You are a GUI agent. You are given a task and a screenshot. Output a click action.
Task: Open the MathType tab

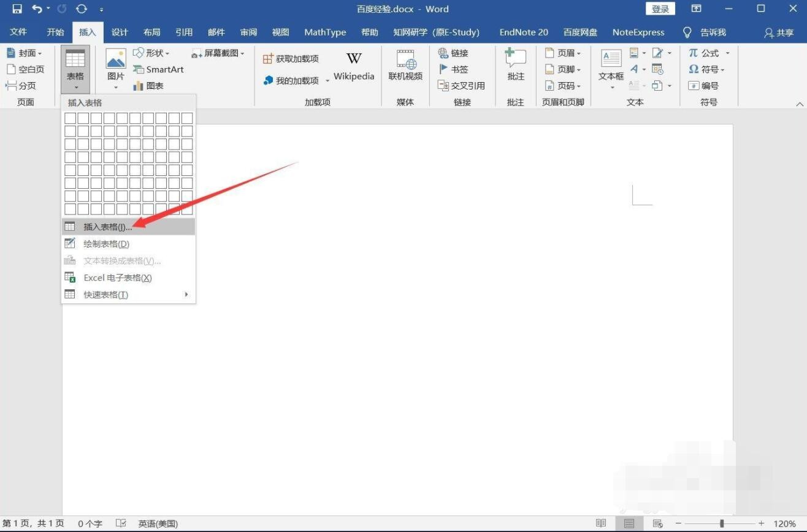pos(325,32)
